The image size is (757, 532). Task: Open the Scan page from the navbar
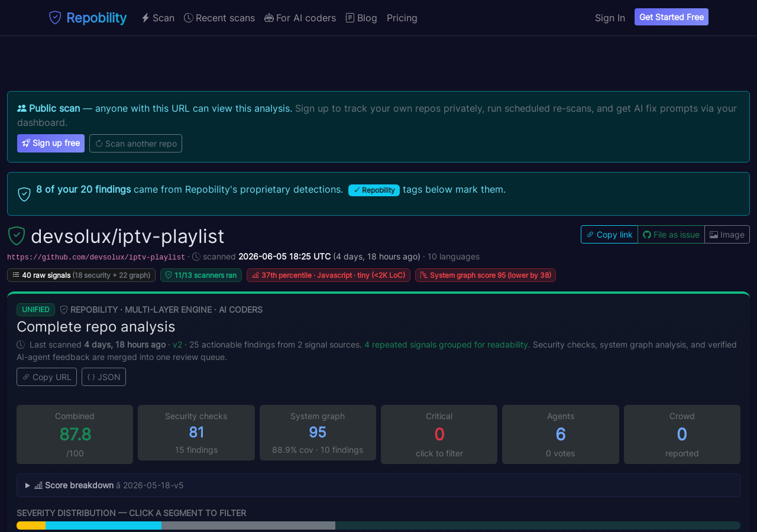click(x=158, y=18)
